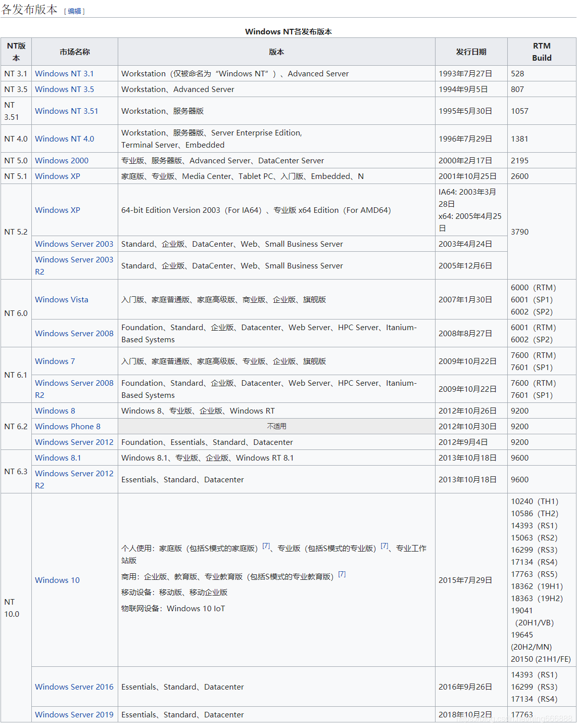This screenshot has height=728, width=577.
Task: Follow the Windows Server 2012 R2 link
Action: point(74,479)
